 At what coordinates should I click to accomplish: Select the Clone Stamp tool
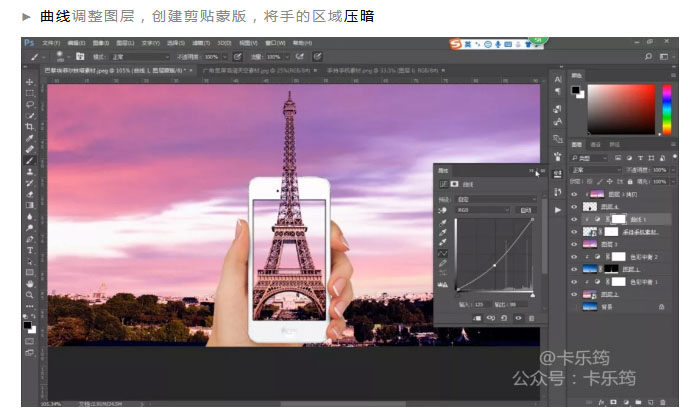(x=30, y=172)
